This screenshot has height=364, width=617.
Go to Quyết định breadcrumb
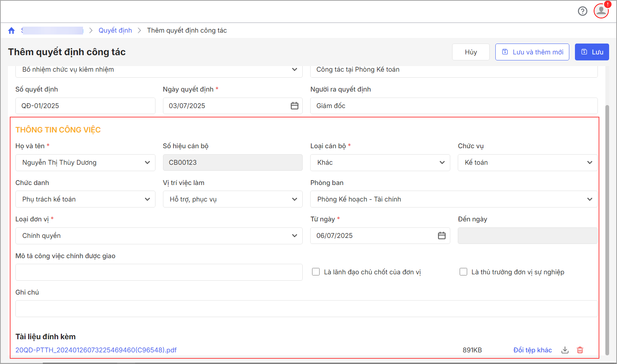pyautogui.click(x=115, y=30)
